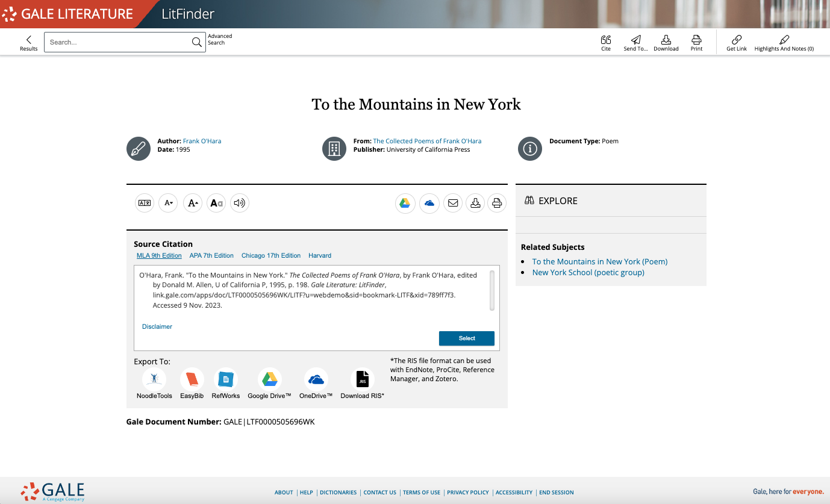Screen dimensions: 830x504
Task: Click the round print icon
Action: pos(497,203)
